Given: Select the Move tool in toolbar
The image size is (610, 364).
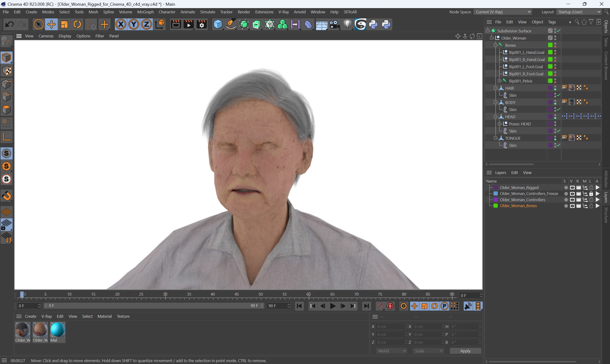Looking at the screenshot, I should [51, 24].
